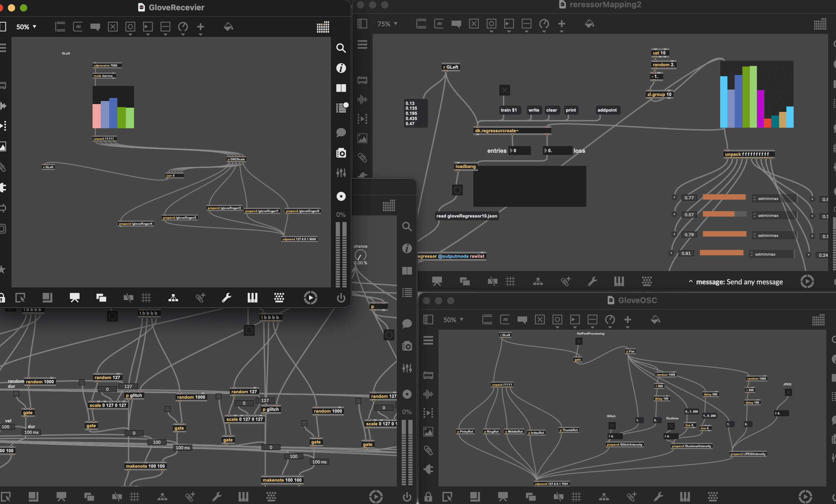Turn the chance dial knob
Screen dimensions: 836x504
(x=360, y=255)
